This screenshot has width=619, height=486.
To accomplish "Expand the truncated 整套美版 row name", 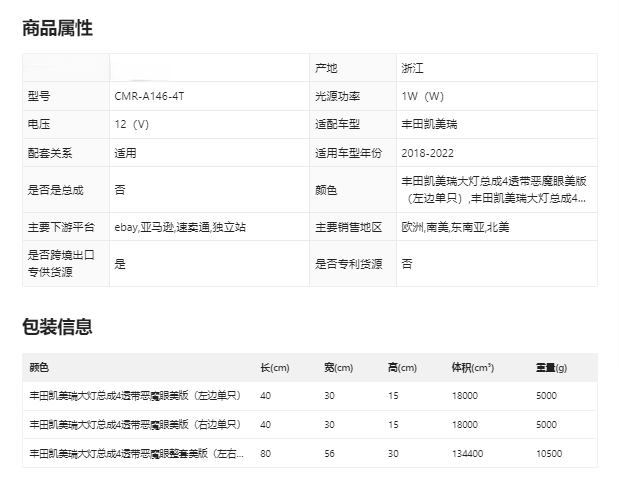I will point(135,453).
